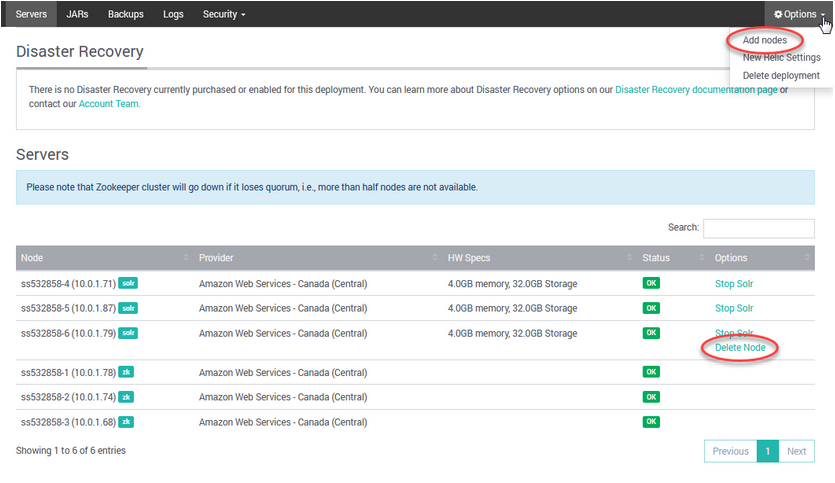Stop Solr on node ss532858-6
This screenshot has height=483, width=835.
[734, 333]
